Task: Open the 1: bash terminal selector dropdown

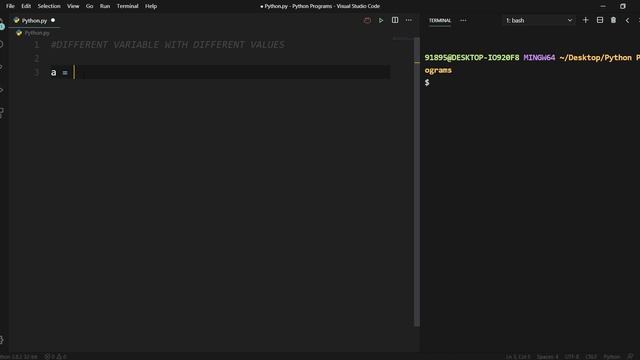Action: pos(539,20)
